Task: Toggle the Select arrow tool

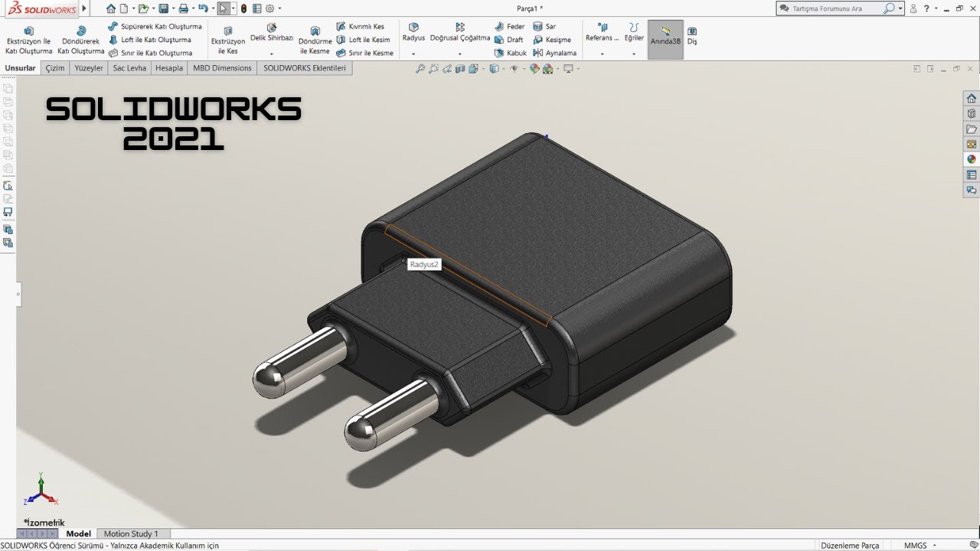Action: (x=223, y=8)
